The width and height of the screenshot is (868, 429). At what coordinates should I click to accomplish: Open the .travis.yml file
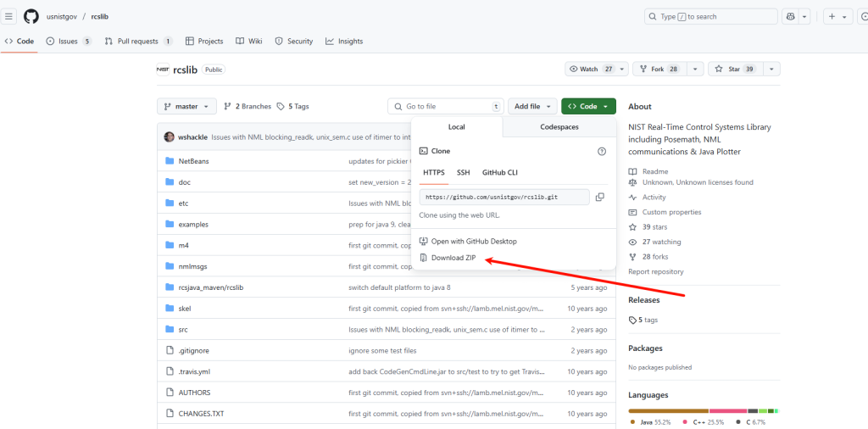pyautogui.click(x=194, y=371)
